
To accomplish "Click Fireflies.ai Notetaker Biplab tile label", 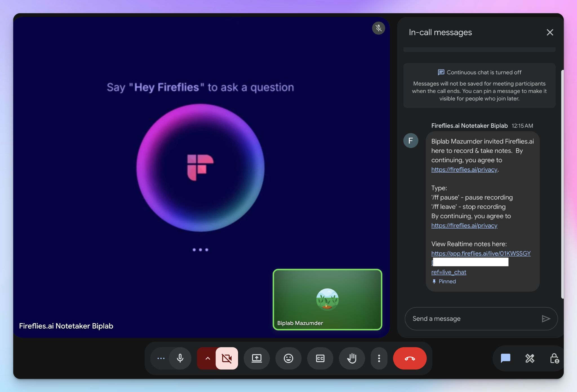I will [66, 326].
